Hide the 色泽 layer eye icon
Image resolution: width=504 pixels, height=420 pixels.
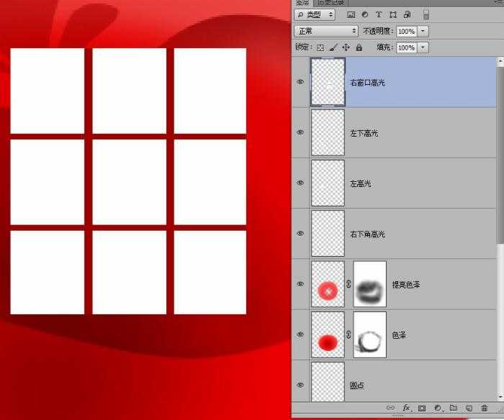click(300, 334)
